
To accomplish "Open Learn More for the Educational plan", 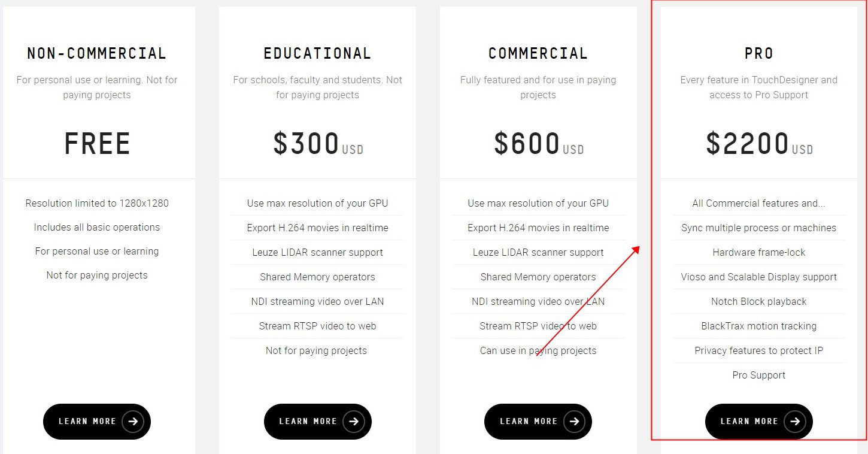I will [308, 421].
